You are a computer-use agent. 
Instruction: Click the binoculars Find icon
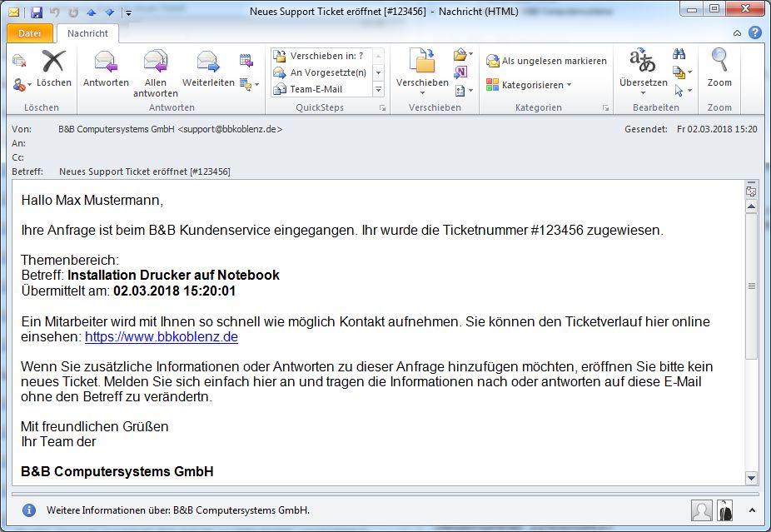click(x=679, y=54)
